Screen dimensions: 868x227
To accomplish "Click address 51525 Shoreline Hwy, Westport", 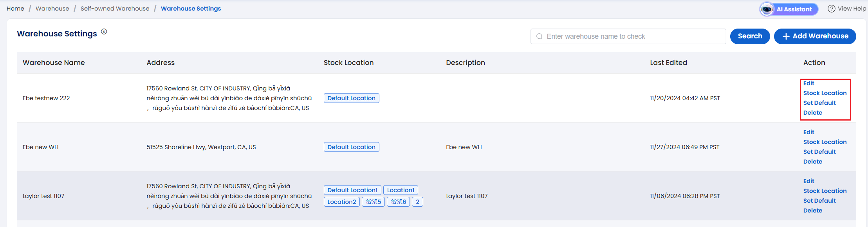I will coord(201,147).
